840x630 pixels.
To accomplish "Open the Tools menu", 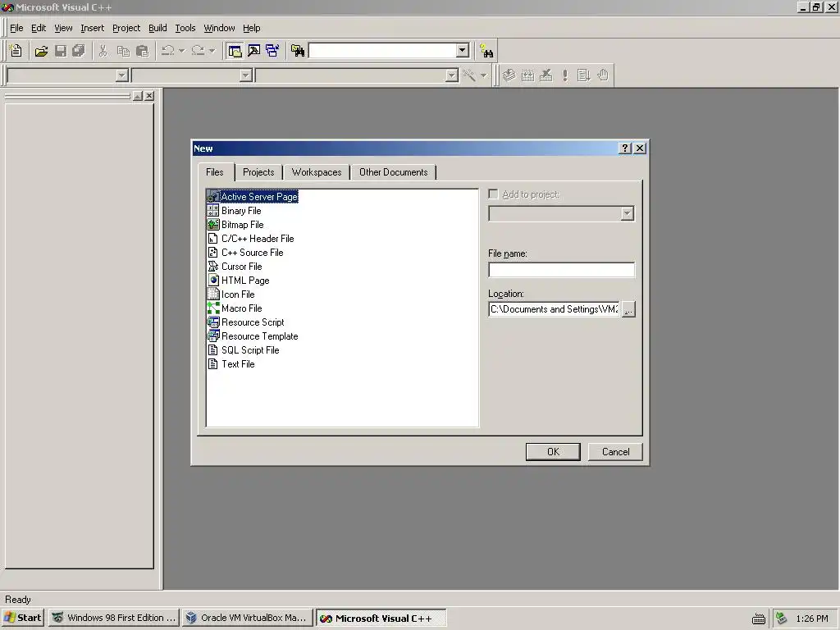I will [185, 28].
